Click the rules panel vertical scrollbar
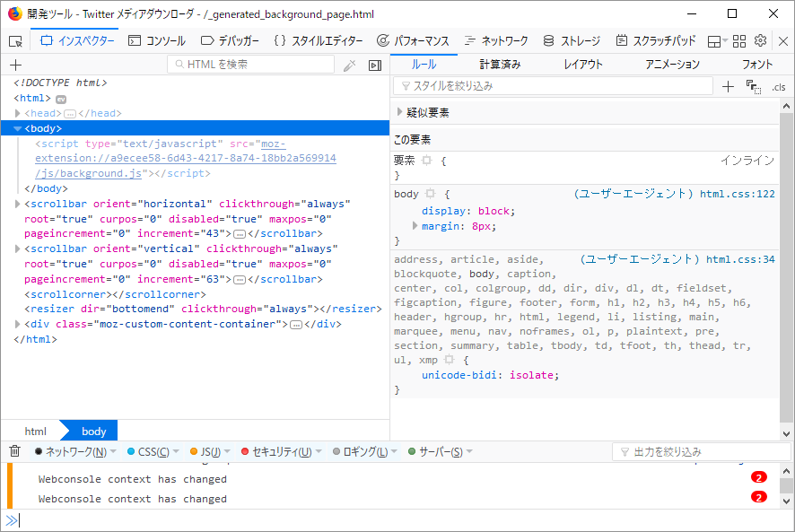Viewport: 795px width, 532px height. (x=786, y=269)
